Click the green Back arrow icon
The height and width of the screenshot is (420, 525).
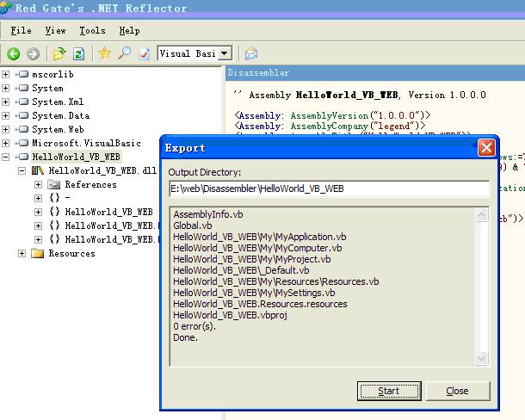click(x=14, y=53)
